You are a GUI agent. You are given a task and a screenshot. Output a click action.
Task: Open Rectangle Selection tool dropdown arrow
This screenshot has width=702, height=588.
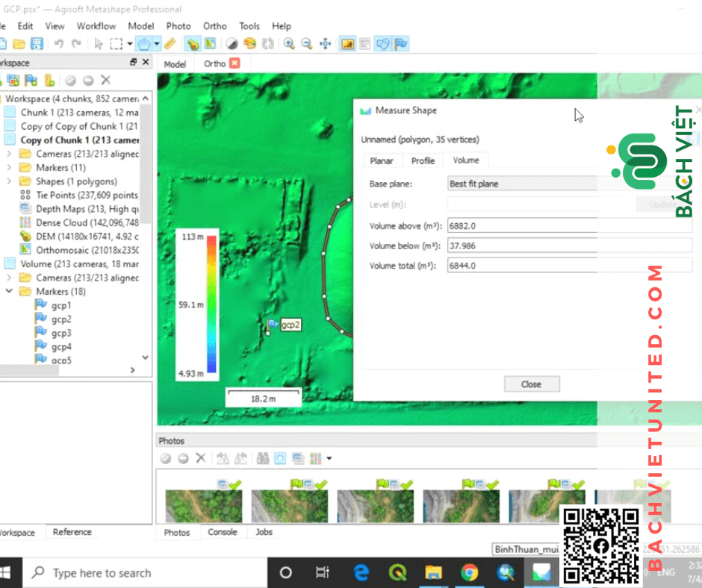[130, 44]
